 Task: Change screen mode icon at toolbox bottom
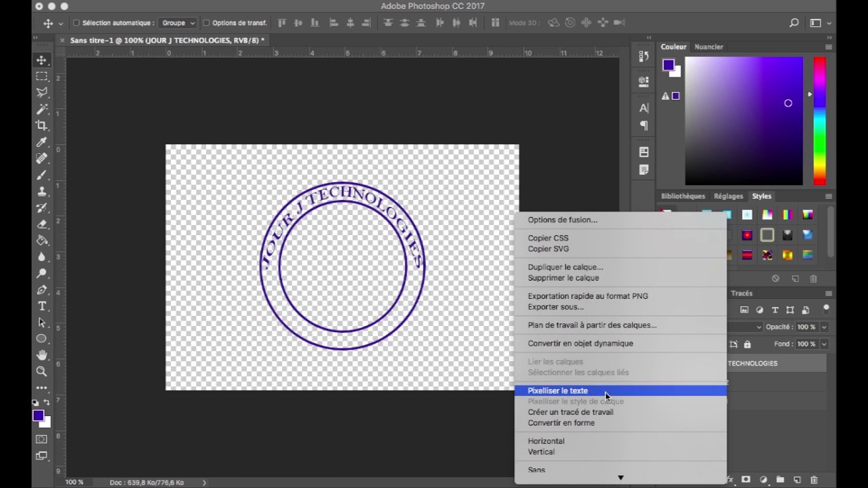42,456
